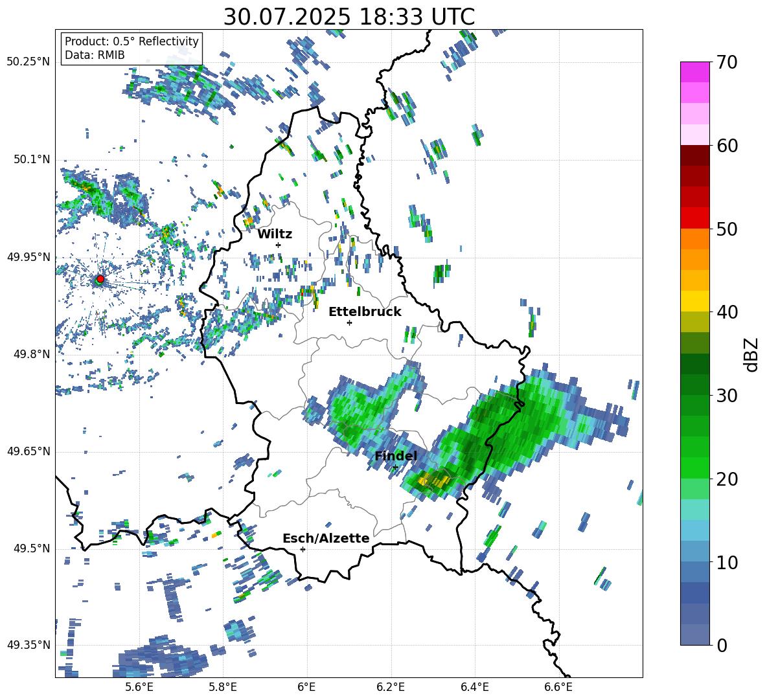This screenshot has height=700, width=767.
Task: Click the colorbar value 20
Action: click(727, 479)
